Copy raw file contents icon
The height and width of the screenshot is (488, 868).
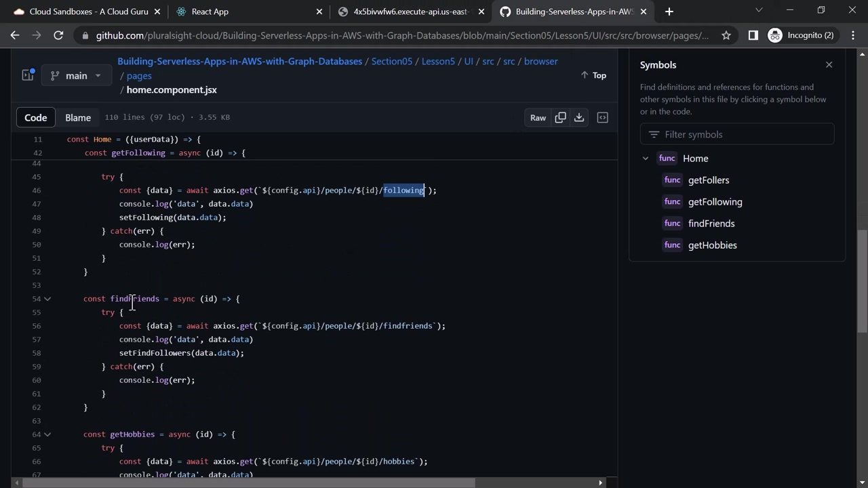560,117
